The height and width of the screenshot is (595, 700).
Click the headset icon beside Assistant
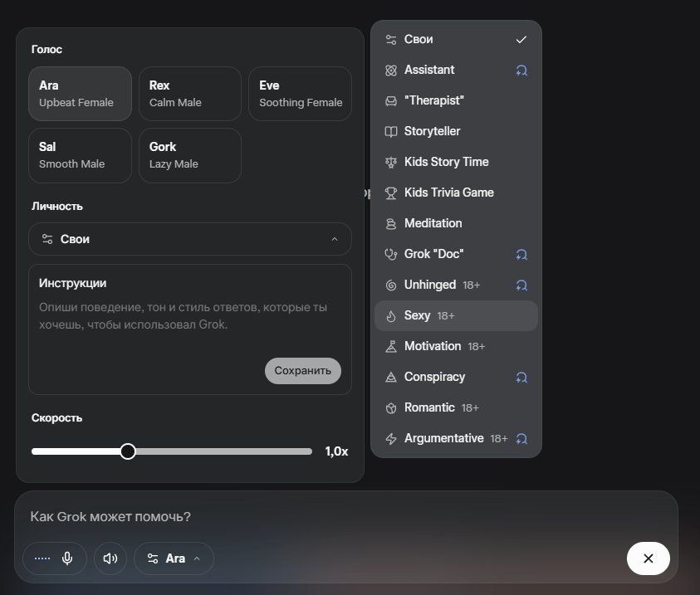click(x=521, y=71)
